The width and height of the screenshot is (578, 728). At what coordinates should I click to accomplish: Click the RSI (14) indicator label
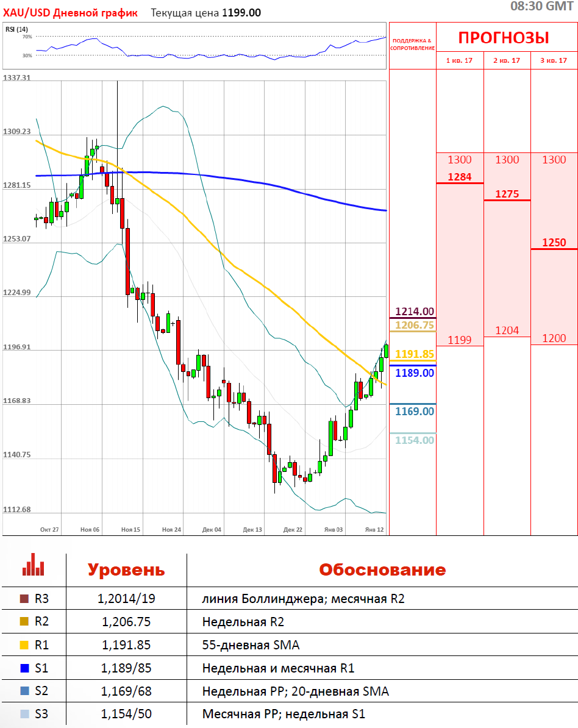point(16,29)
